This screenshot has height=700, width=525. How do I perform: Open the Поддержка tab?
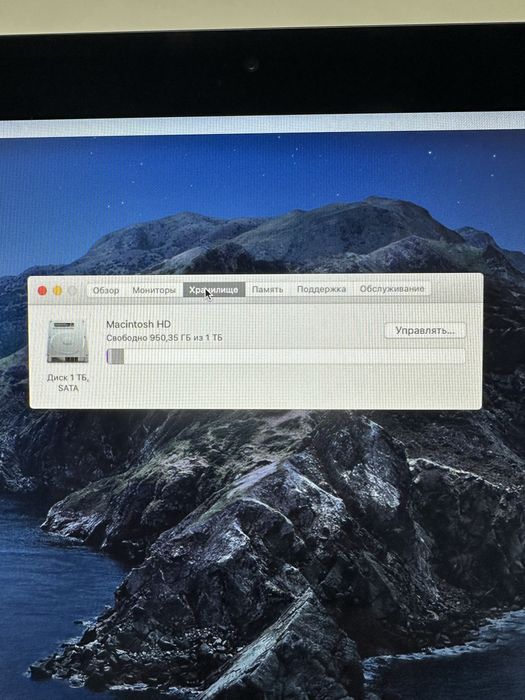(321, 289)
